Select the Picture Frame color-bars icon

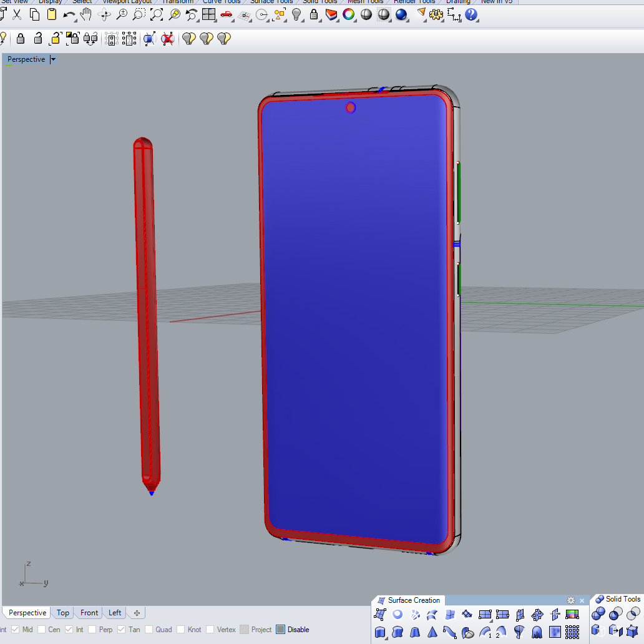pyautogui.click(x=572, y=615)
